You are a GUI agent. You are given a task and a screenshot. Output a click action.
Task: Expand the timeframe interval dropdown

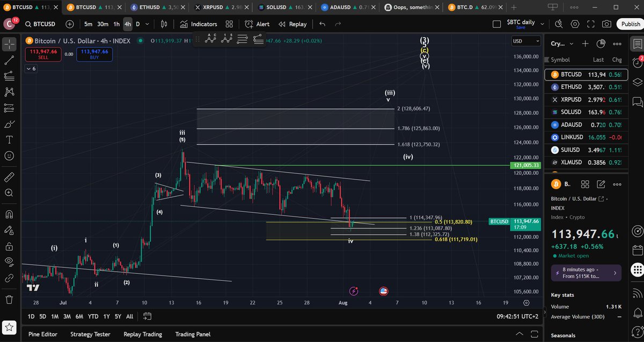148,24
